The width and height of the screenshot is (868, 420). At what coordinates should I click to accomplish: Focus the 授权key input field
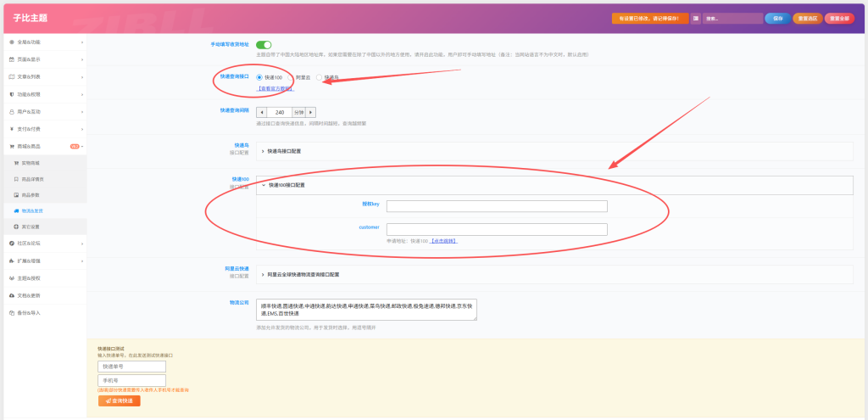click(x=497, y=206)
